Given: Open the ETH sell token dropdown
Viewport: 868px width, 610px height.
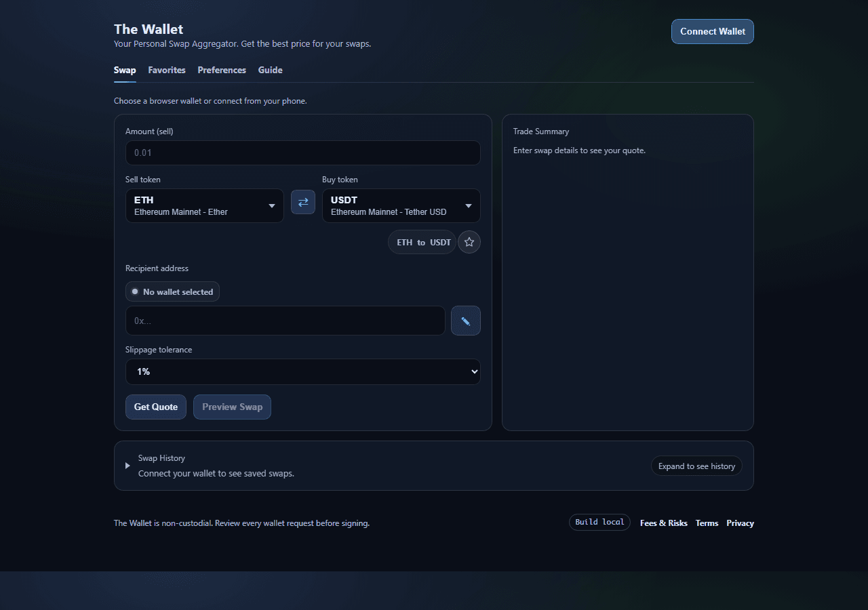Looking at the screenshot, I should tap(205, 205).
